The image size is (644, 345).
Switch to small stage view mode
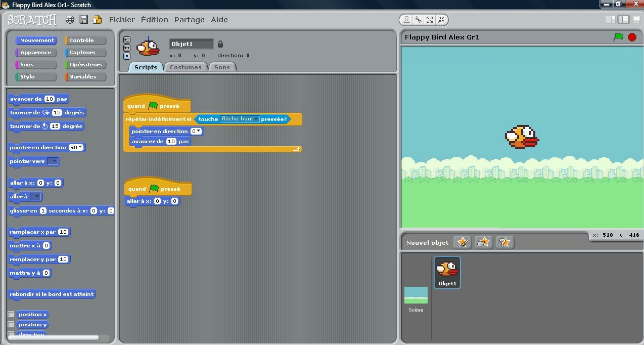click(610, 20)
